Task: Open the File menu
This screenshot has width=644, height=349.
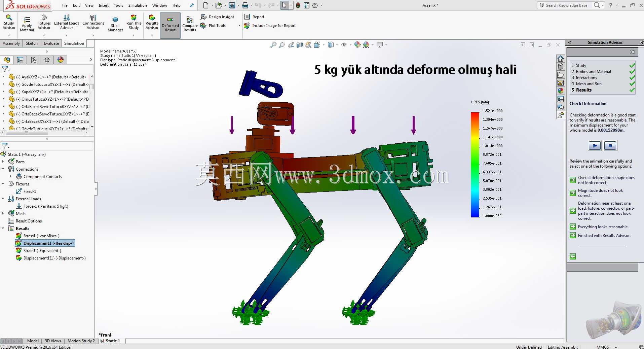Action: click(x=65, y=5)
